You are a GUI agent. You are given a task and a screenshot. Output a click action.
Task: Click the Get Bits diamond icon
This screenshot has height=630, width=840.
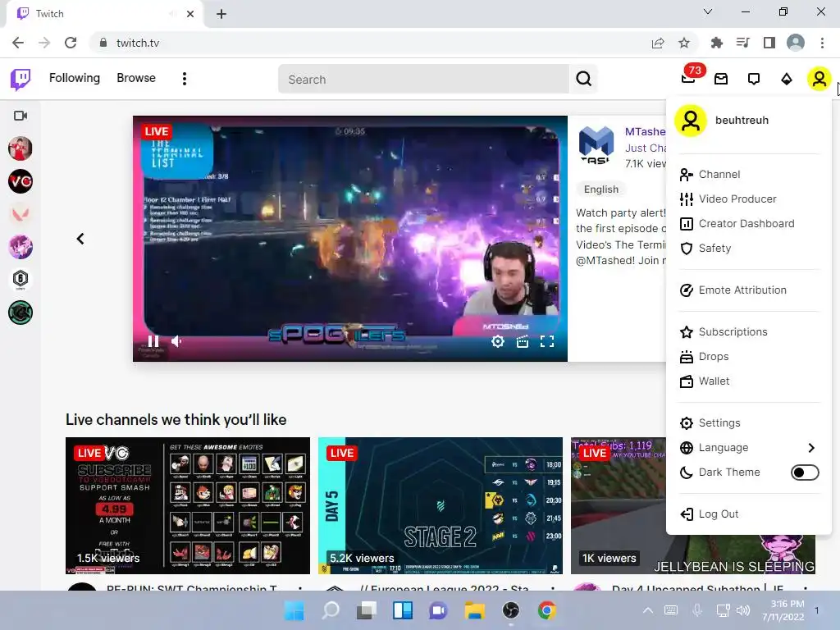tap(787, 79)
